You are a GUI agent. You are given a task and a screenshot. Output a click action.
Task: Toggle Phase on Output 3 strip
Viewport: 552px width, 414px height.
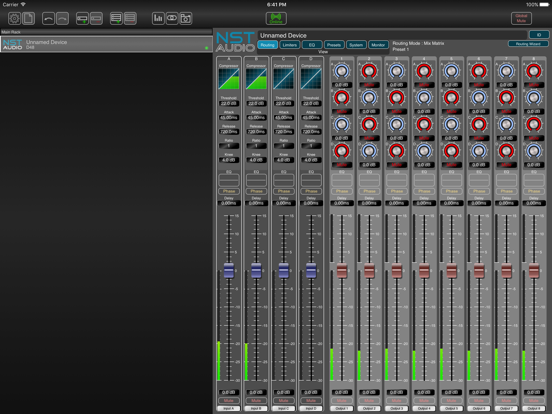pyautogui.click(x=396, y=191)
